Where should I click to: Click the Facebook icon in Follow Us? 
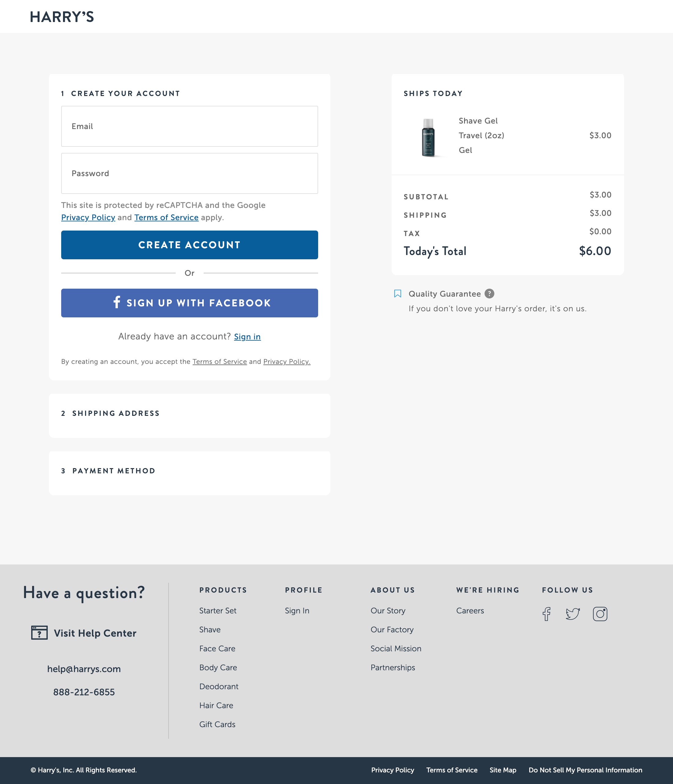coord(547,613)
